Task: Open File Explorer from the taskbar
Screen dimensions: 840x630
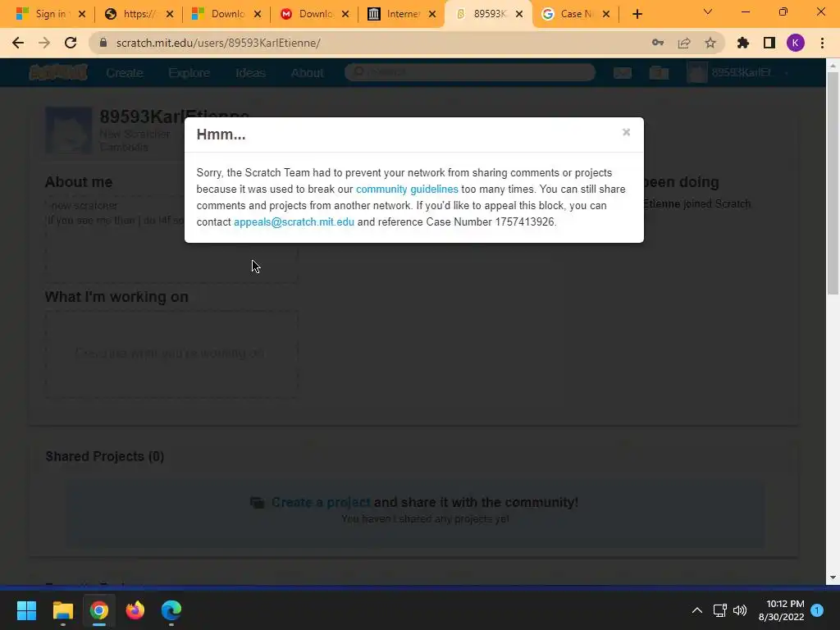Action: (62, 610)
